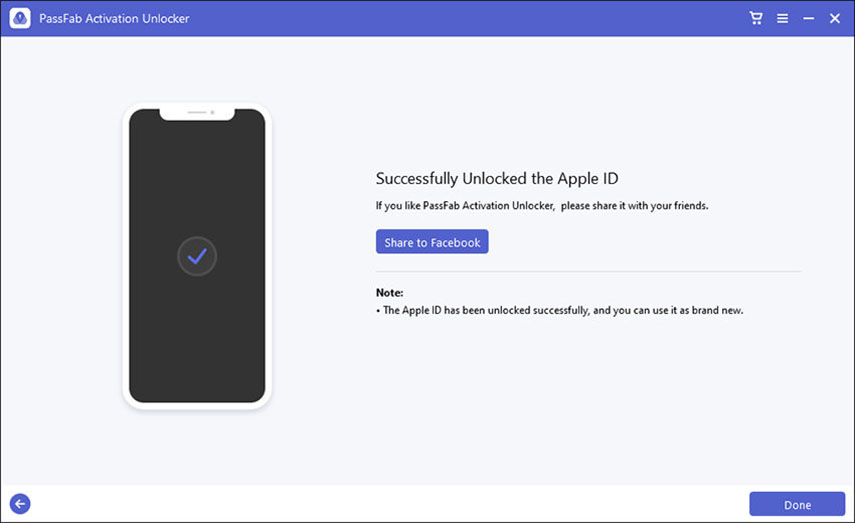This screenshot has height=523, width=855.
Task: Click the PassFab app logo icon
Action: pyautogui.click(x=20, y=18)
